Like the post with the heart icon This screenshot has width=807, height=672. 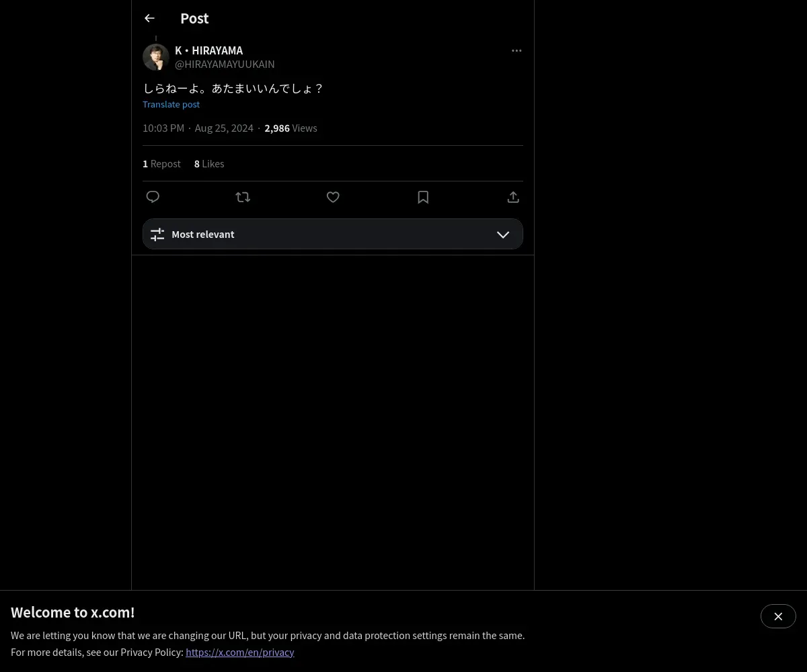pos(333,197)
